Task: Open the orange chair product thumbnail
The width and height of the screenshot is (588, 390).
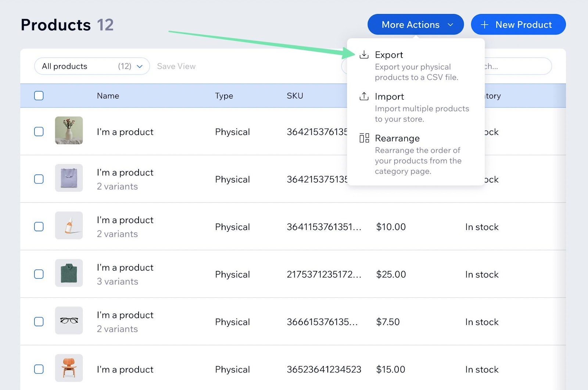Action: point(69,368)
